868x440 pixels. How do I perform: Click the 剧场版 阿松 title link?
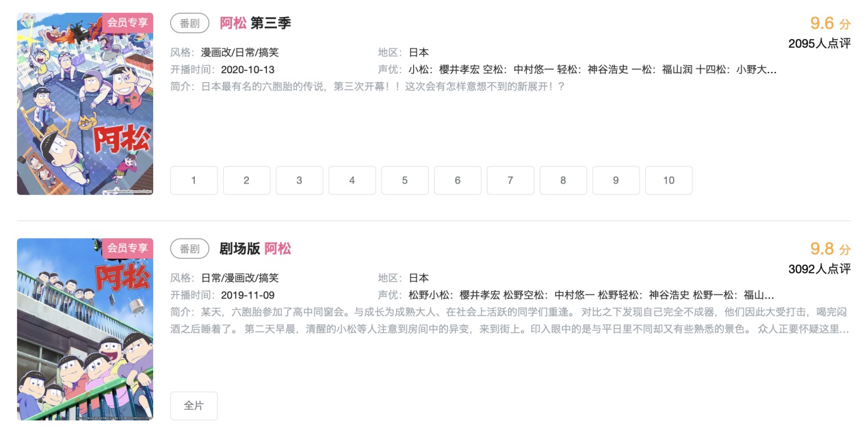point(255,248)
